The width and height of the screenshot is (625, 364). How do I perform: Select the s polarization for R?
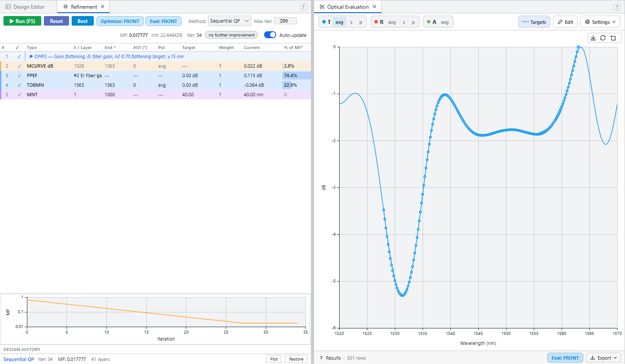point(404,22)
